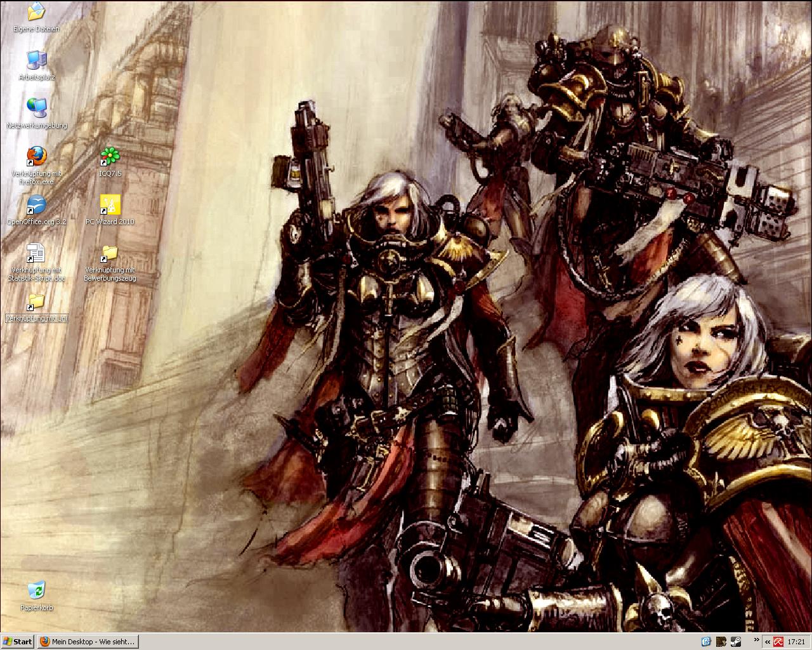This screenshot has width=812, height=650.
Task: Switch to the Mein Desktop Firefox window
Action: 88,641
